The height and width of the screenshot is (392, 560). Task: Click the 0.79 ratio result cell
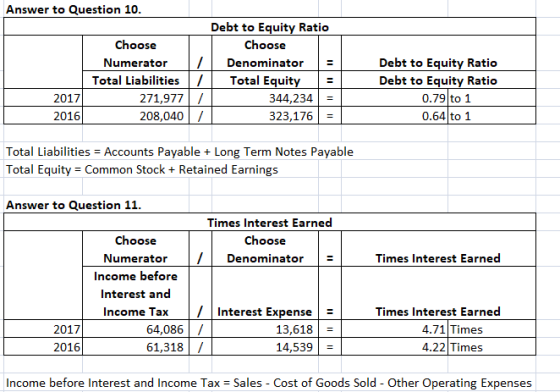pyautogui.click(x=394, y=98)
